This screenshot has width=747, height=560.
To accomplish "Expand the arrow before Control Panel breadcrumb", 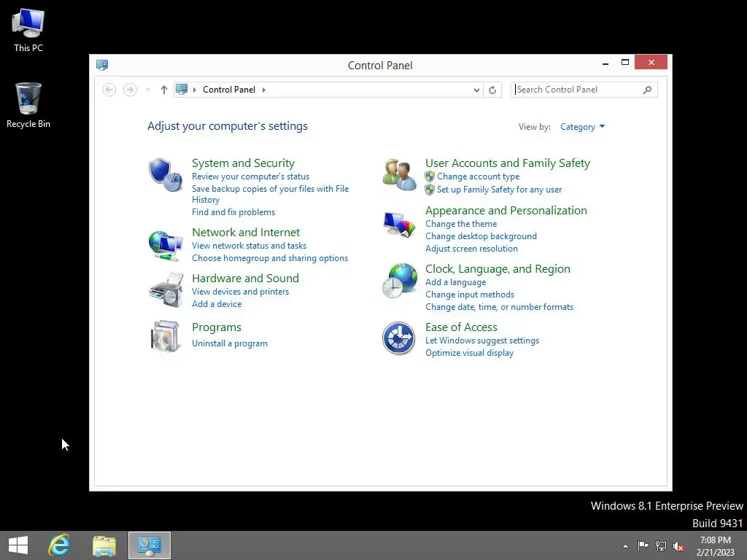I will [194, 90].
